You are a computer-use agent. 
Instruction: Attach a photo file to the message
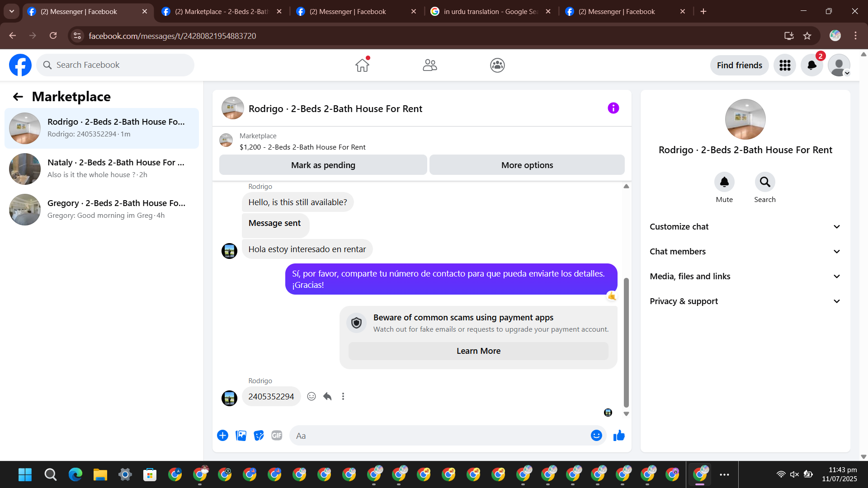[x=241, y=435]
